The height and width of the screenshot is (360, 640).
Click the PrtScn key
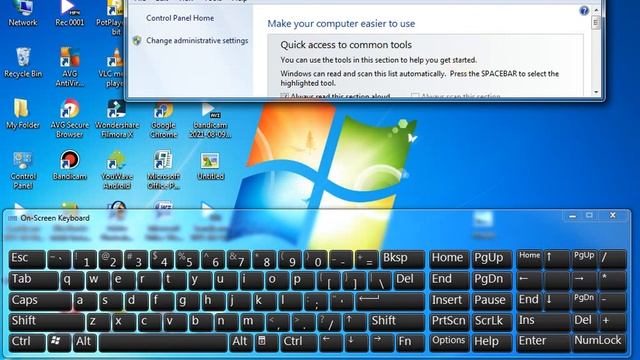pyautogui.click(x=449, y=321)
